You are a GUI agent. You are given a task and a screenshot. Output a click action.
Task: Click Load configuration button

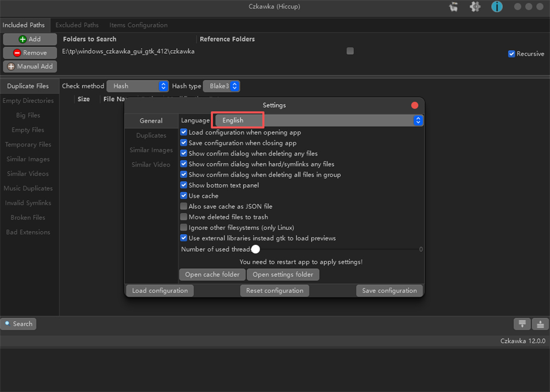[x=160, y=291]
